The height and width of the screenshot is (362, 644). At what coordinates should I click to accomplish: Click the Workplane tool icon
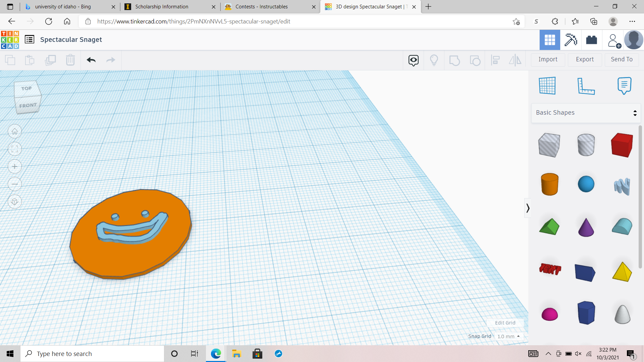pyautogui.click(x=547, y=86)
